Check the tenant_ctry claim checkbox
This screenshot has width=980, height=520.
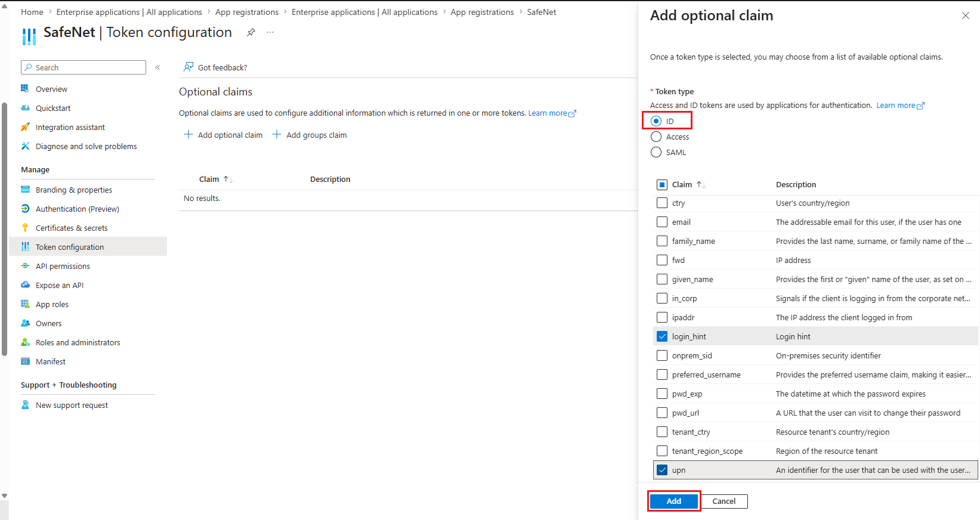click(x=662, y=432)
